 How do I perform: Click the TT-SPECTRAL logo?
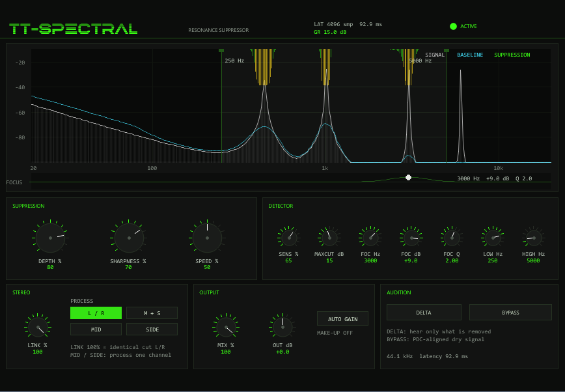(x=73, y=29)
